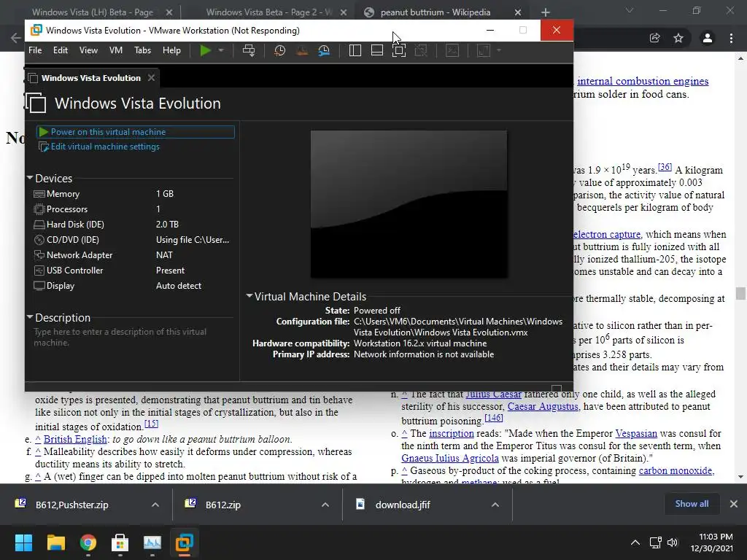Select the USB Controller device
The width and height of the screenshot is (747, 560).
[132, 270]
